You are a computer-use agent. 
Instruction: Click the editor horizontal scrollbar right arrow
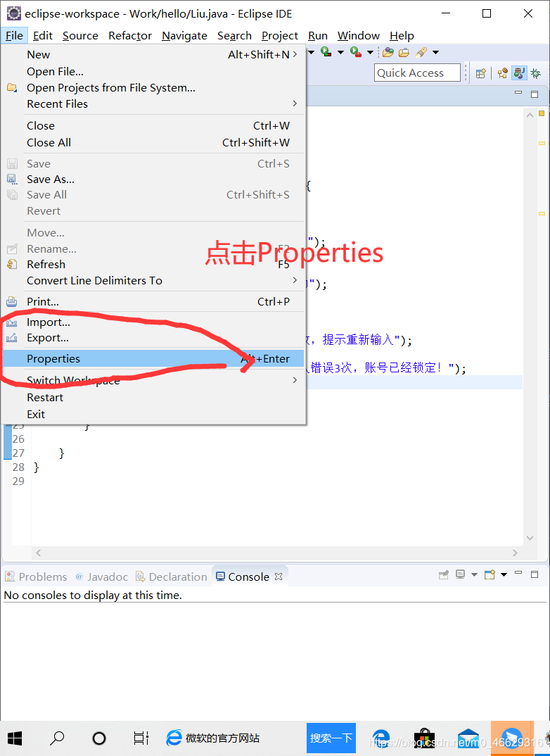[x=515, y=553]
